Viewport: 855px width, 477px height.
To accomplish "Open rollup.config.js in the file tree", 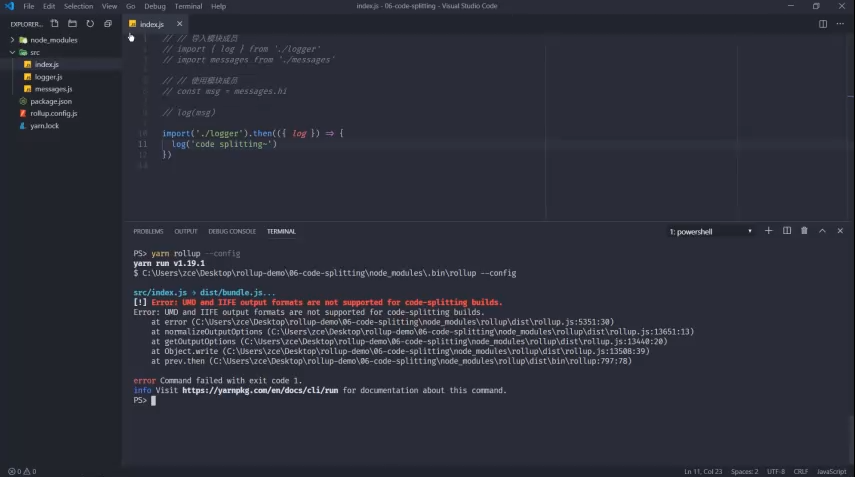I will click(53, 113).
